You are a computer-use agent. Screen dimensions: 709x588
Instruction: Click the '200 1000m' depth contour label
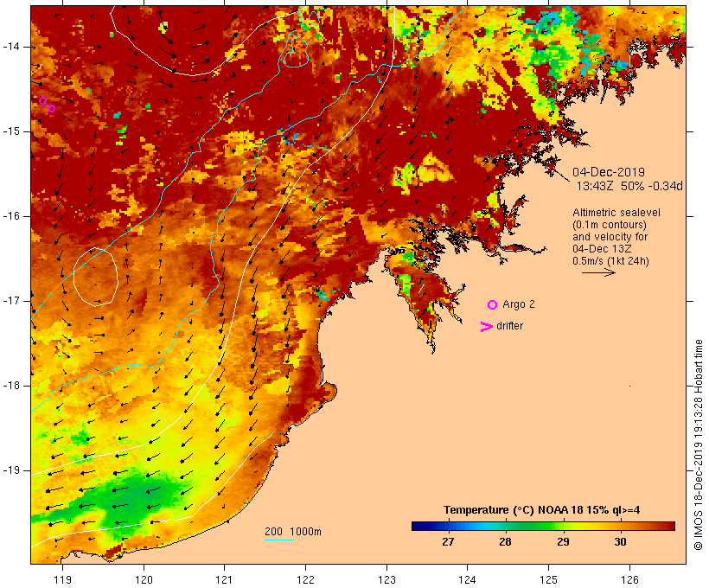click(293, 532)
